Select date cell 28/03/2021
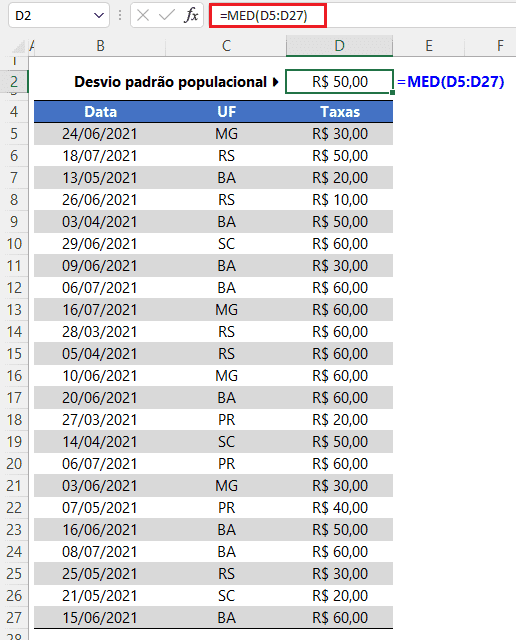 100,332
